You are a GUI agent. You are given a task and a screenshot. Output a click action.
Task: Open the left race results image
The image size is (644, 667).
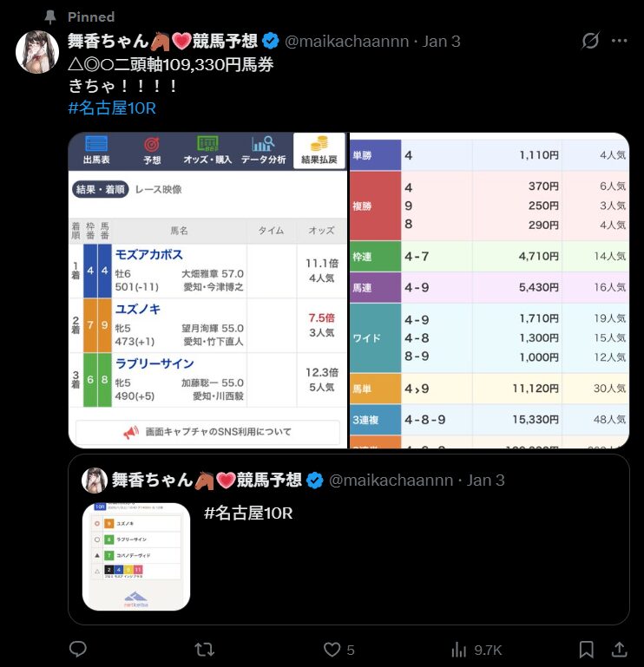(x=207, y=290)
